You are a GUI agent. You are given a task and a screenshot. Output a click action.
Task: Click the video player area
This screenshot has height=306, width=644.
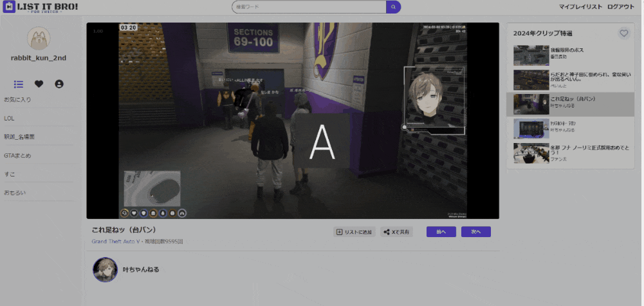point(293,120)
